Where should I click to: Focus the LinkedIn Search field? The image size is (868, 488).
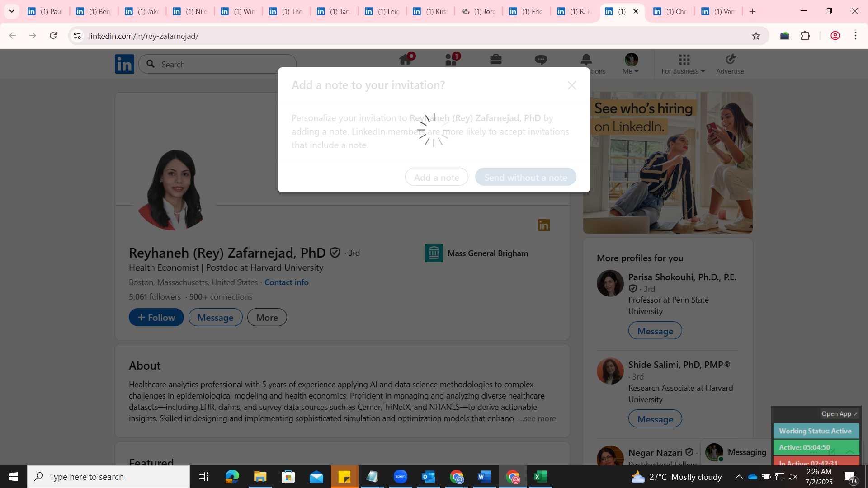tap(217, 64)
